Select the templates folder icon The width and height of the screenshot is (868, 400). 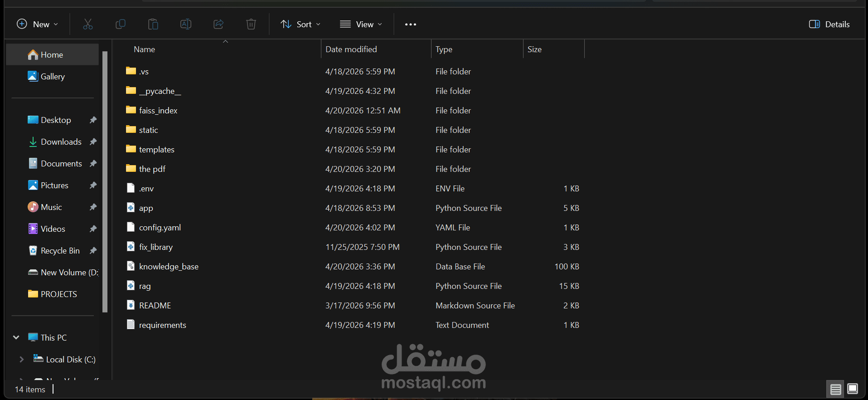click(131, 149)
